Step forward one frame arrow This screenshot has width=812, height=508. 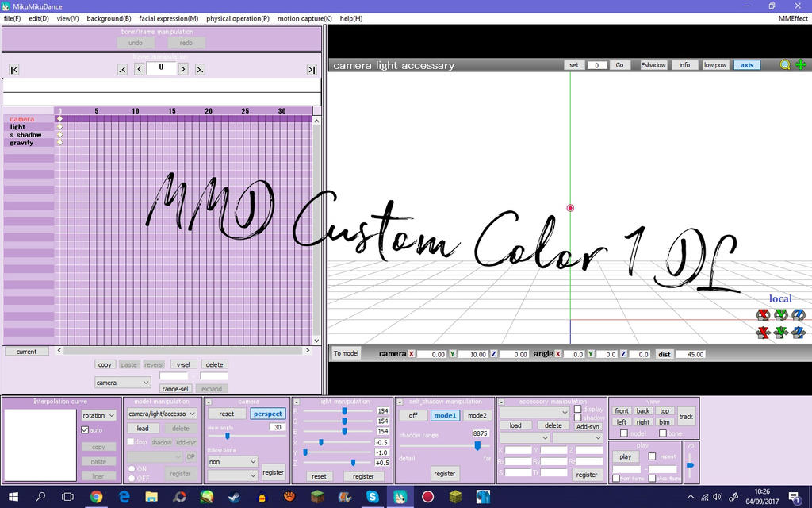(x=183, y=69)
